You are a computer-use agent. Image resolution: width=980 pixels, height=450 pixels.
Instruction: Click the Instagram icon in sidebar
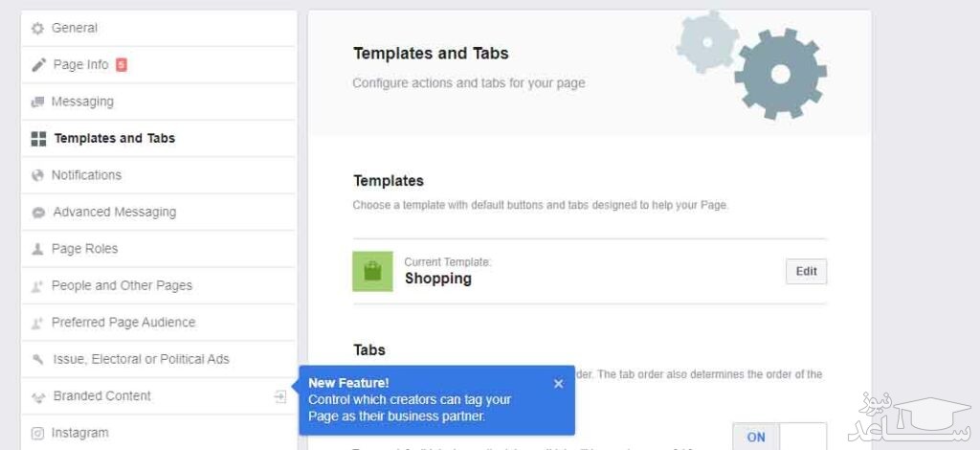point(38,433)
